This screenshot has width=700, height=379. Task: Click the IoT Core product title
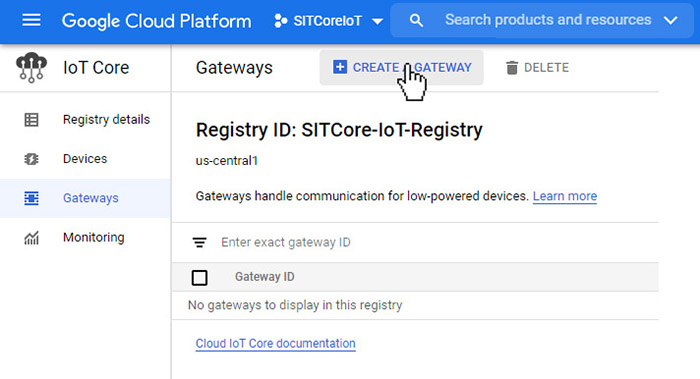pyautogui.click(x=96, y=68)
